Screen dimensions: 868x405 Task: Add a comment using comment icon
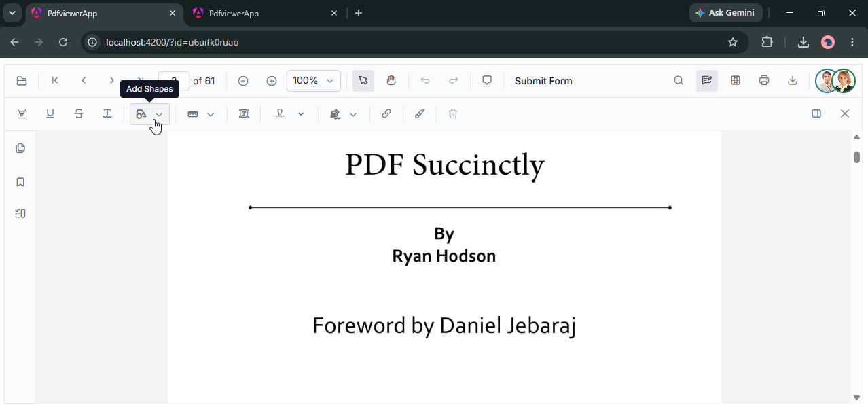tap(487, 80)
